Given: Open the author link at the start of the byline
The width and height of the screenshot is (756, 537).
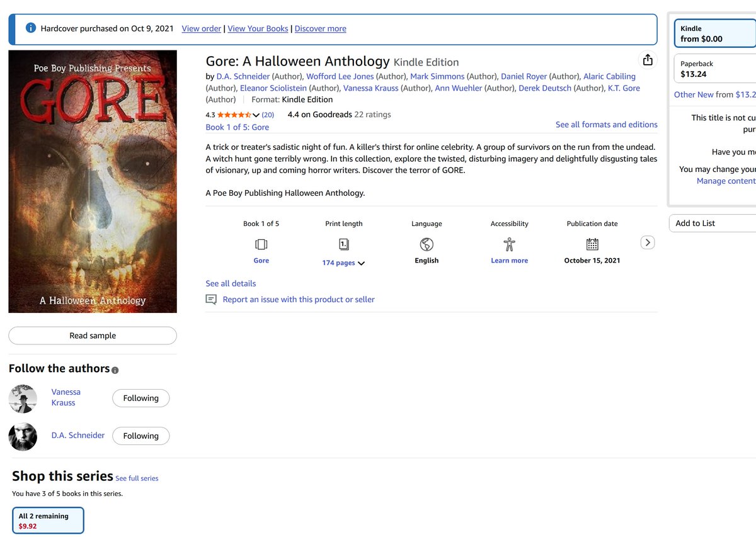Looking at the screenshot, I should (x=243, y=77).
